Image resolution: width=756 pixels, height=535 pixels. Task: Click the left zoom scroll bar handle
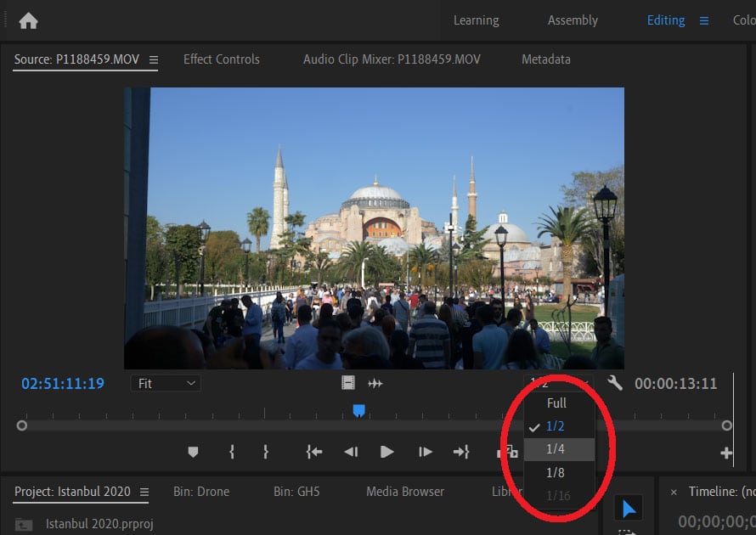[x=22, y=425]
